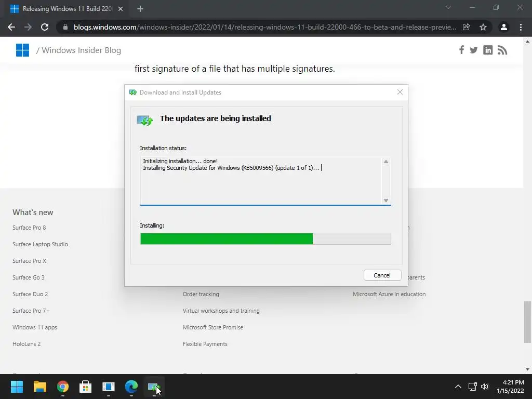Image resolution: width=532 pixels, height=399 pixels.
Task: Open Chrome profile icon
Action: click(x=504, y=27)
